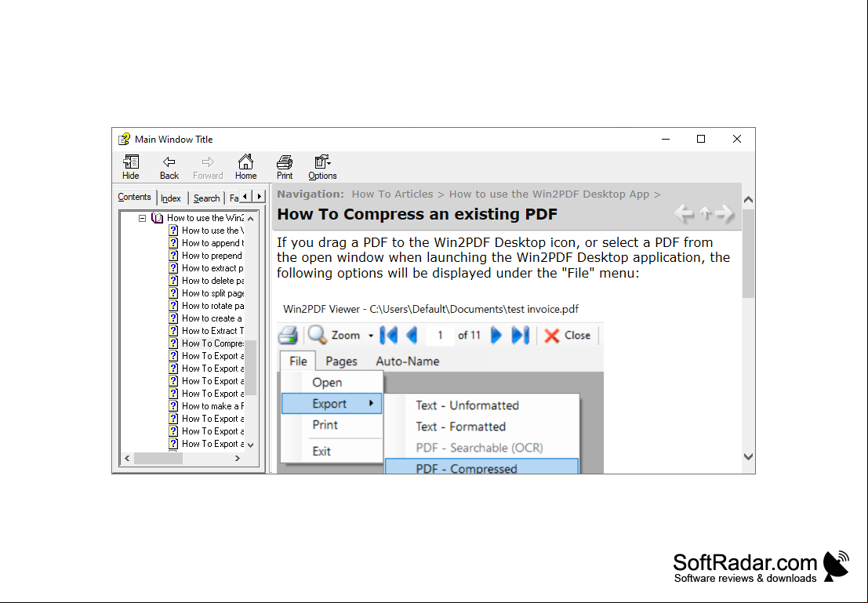The height and width of the screenshot is (603, 868).
Task: Follow the "How to use the Win2PDF Desktop App" breadcrumb
Action: pyautogui.click(x=549, y=194)
